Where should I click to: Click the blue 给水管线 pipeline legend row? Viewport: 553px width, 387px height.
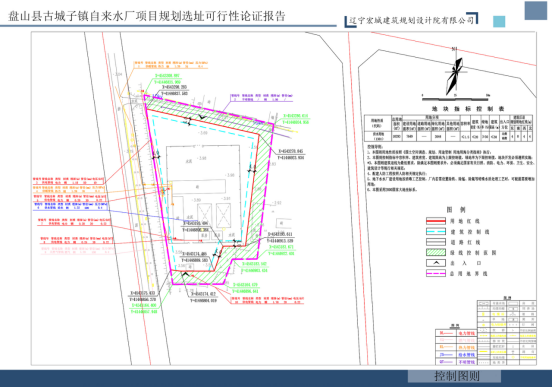(456, 355)
